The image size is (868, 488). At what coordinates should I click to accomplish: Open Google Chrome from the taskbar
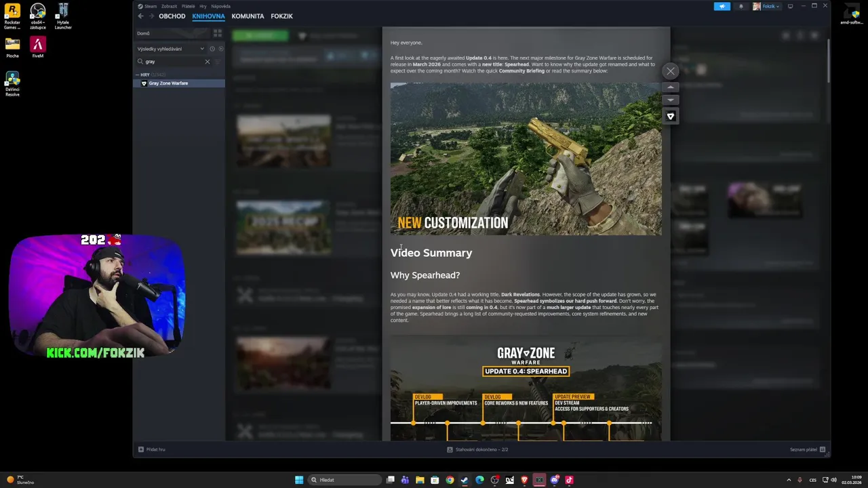click(x=450, y=480)
